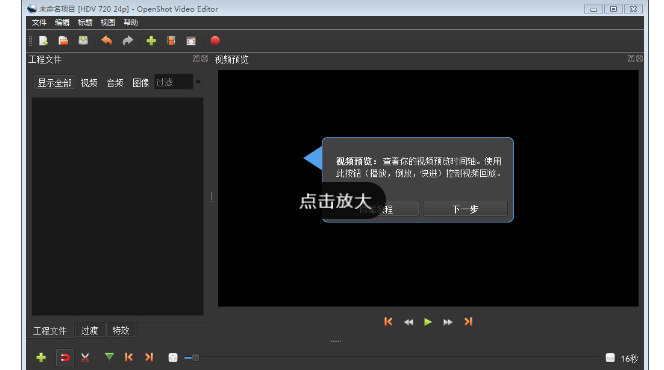Undo with the orange back arrow
This screenshot has height=370, width=664.
click(107, 41)
